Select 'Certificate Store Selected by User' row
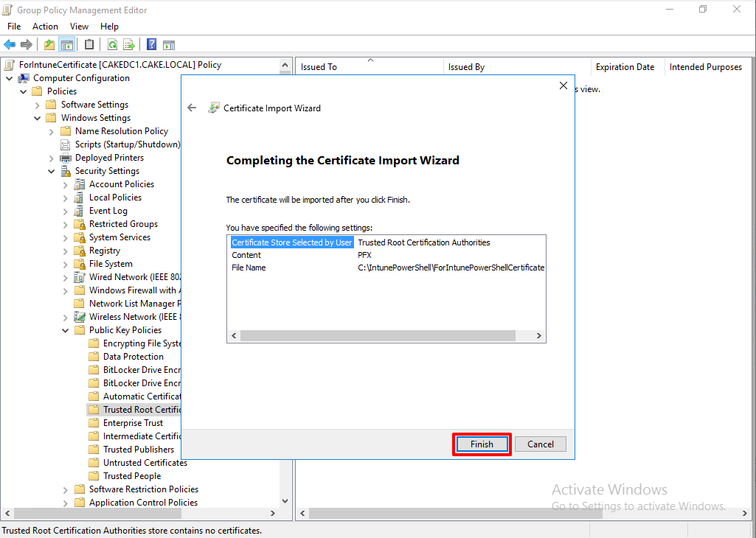The width and height of the screenshot is (756, 538). tap(386, 242)
